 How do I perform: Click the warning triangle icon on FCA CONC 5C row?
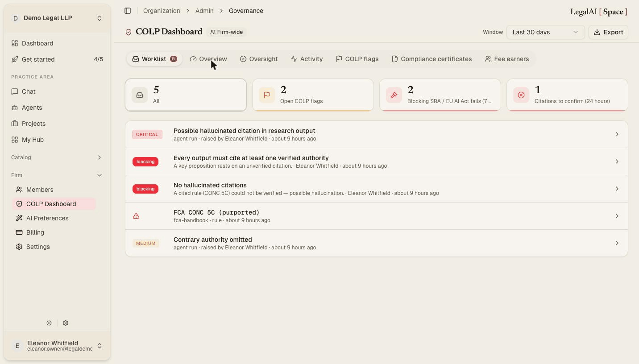(136, 216)
